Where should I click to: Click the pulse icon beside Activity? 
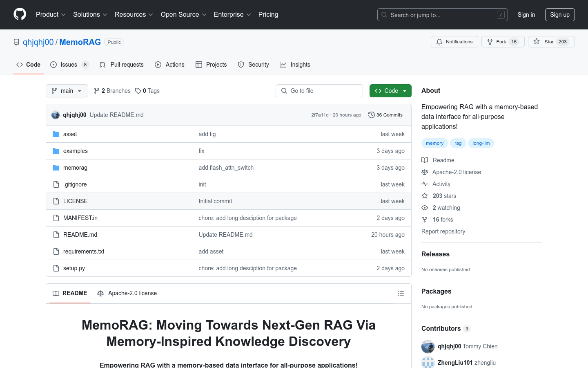click(425, 184)
